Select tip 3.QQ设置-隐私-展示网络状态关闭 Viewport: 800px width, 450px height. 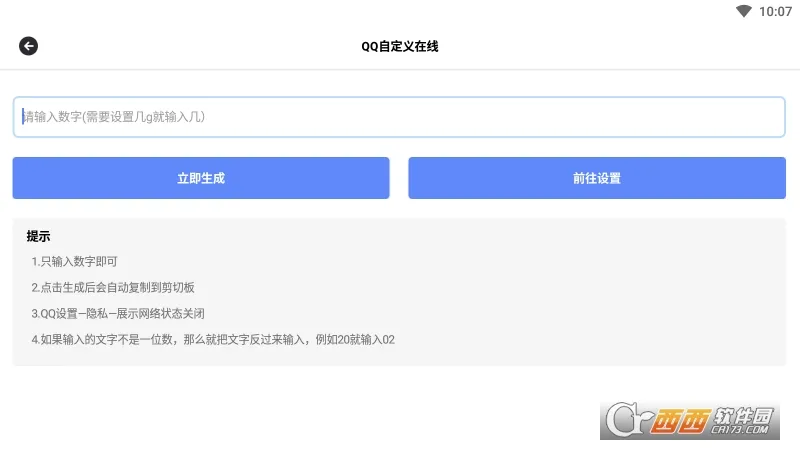[x=118, y=314]
